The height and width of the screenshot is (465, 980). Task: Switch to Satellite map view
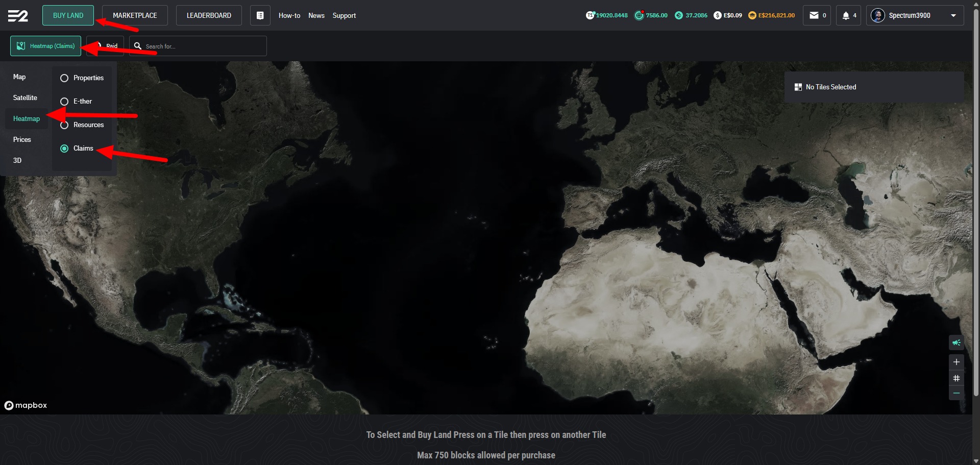[x=25, y=97]
